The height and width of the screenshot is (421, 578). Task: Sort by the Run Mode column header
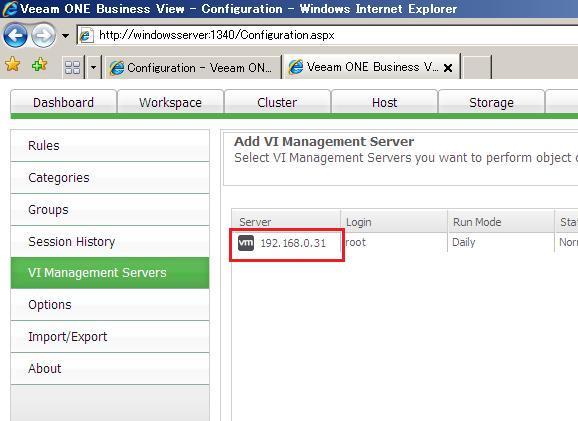point(501,222)
